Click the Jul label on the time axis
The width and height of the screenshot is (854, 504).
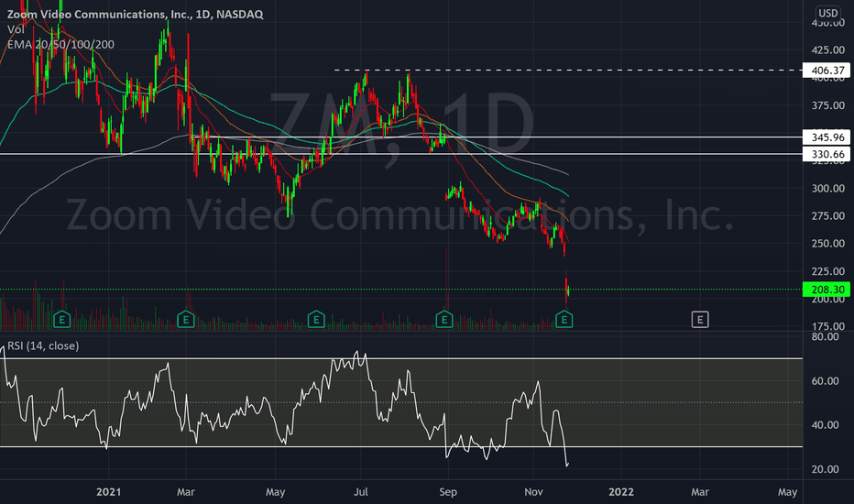tap(360, 492)
